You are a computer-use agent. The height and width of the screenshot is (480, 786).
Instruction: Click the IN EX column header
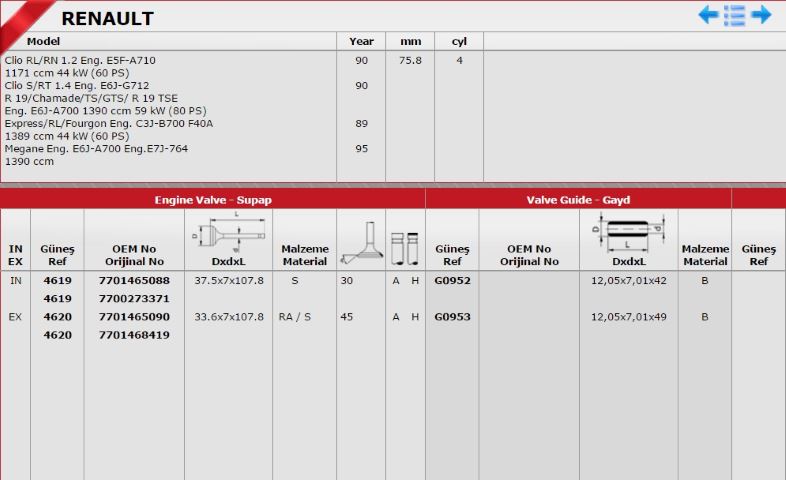16,255
